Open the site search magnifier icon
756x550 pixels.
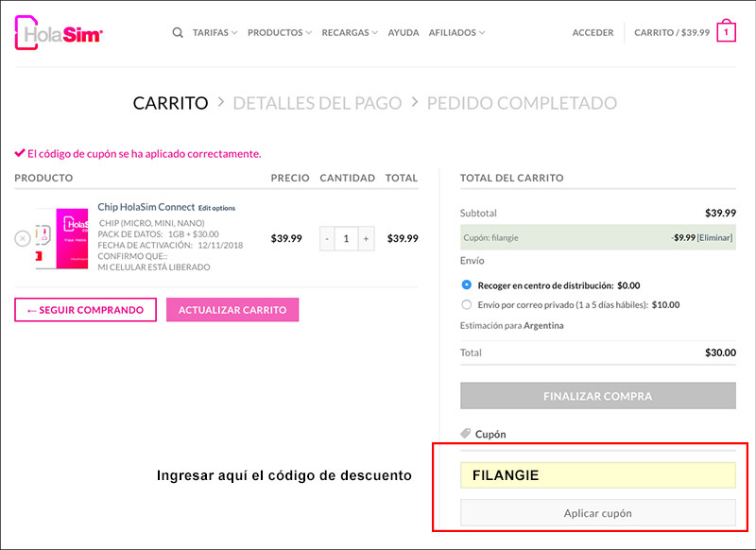point(178,33)
